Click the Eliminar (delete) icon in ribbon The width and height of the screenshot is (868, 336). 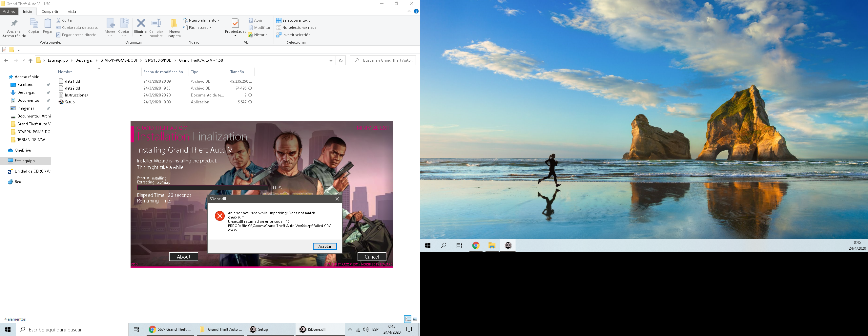pos(141,24)
